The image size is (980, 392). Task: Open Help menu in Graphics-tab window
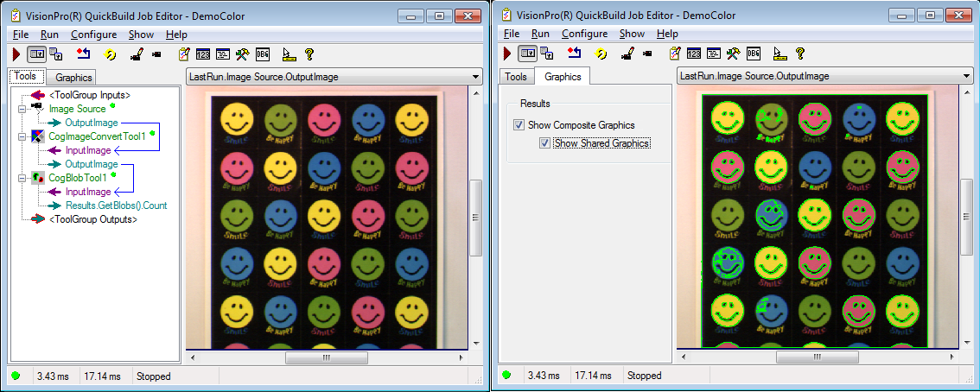click(x=667, y=34)
